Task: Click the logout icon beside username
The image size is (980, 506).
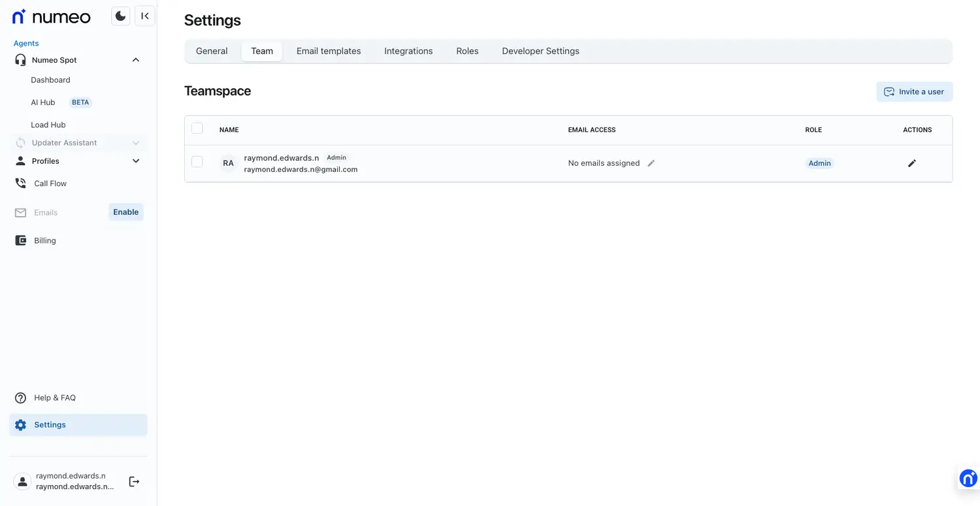Action: click(134, 482)
